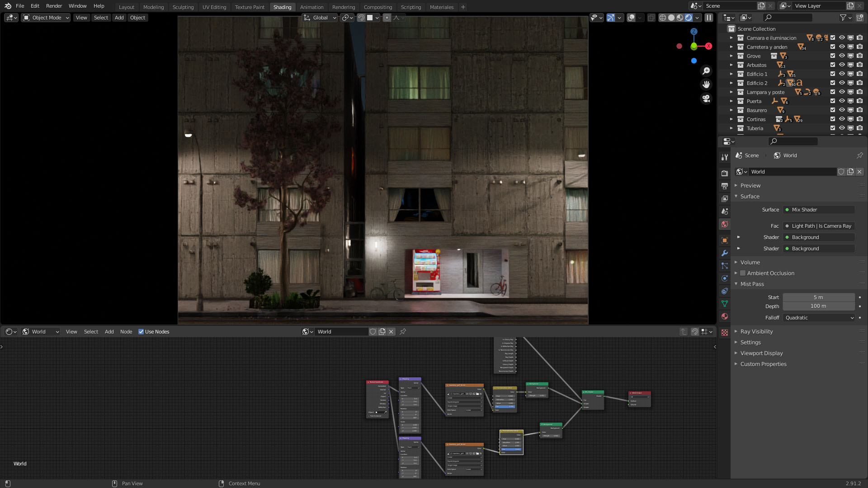Screen dimensions: 868x488
Task: Expand the Ray Visibility panel
Action: [x=756, y=332]
